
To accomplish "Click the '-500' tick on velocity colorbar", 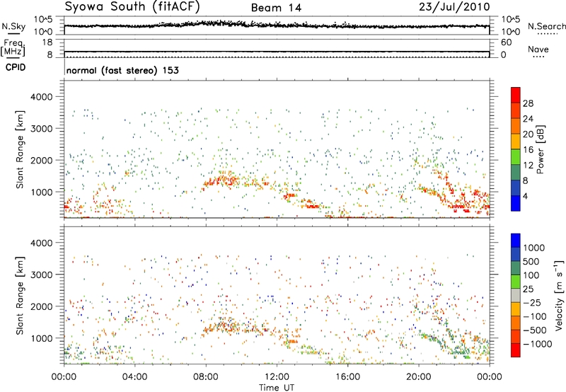I will tap(535, 330).
